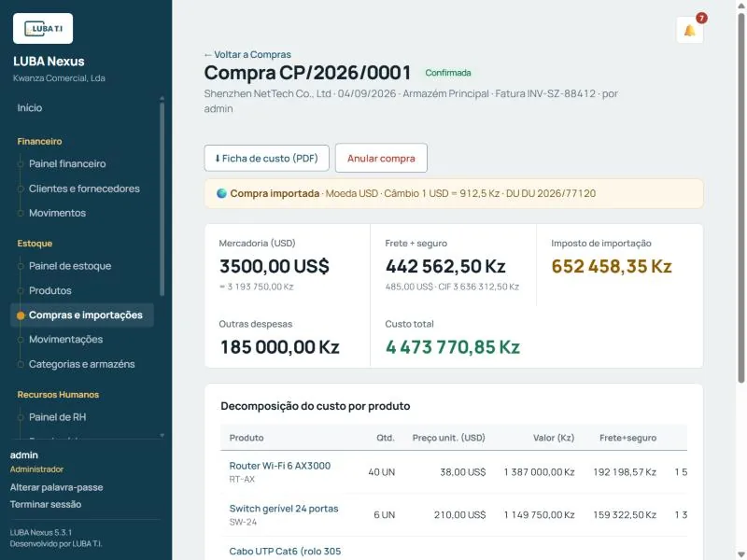Click the Compra CP/2026/0001 heading
747x560 pixels.
tap(307, 73)
